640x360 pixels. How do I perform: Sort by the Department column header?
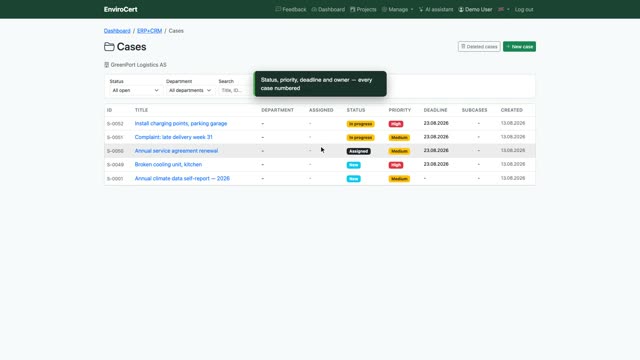click(x=277, y=110)
